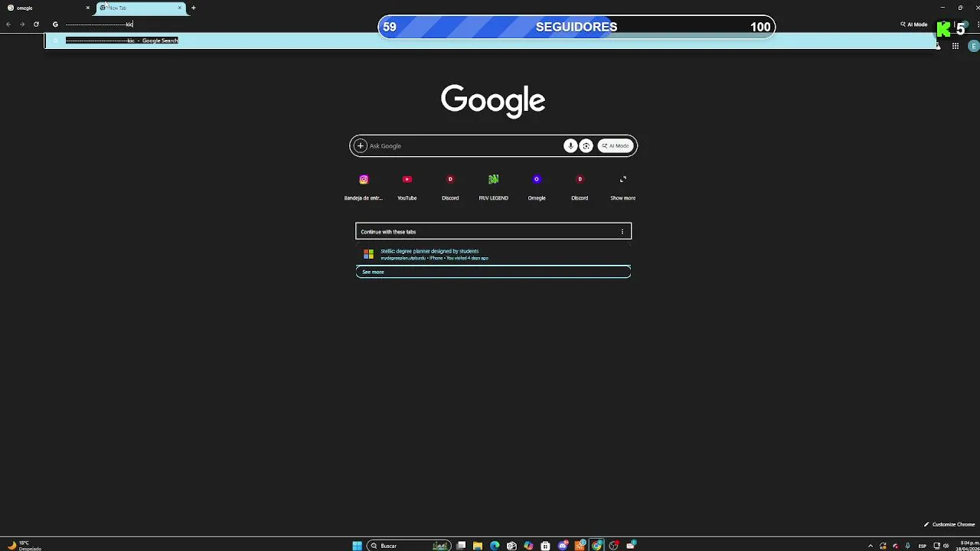The height and width of the screenshot is (551, 980).
Task: Launch Microsoft Edge from the taskbar
Action: pyautogui.click(x=495, y=546)
